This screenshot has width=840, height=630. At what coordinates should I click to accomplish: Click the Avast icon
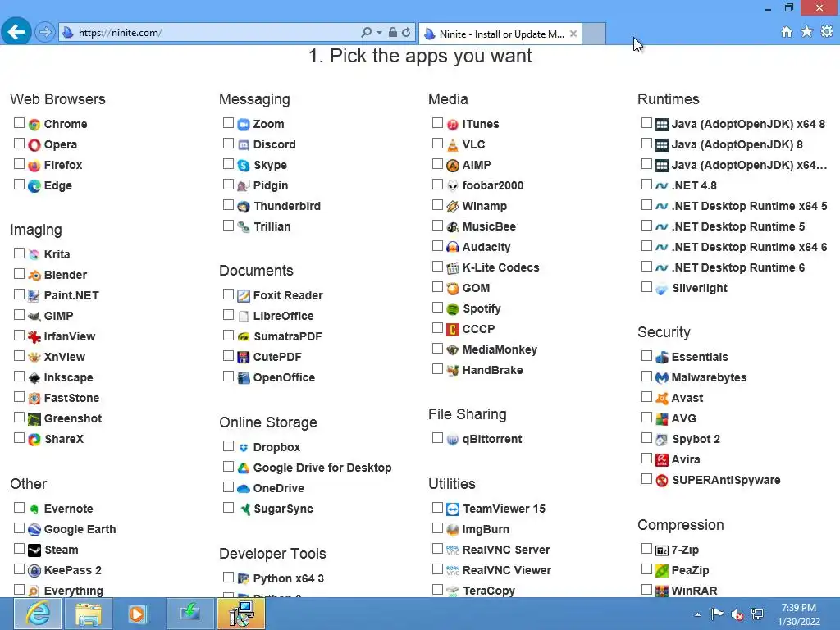(662, 398)
